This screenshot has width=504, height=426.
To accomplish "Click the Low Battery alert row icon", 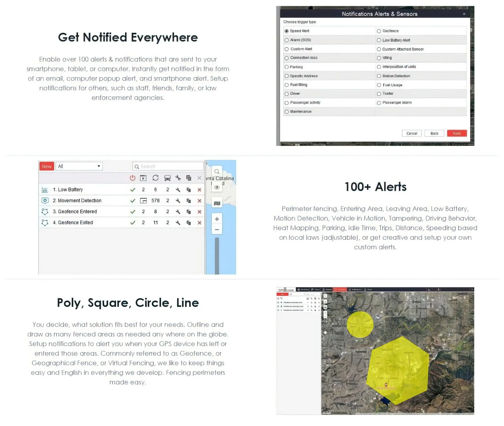I will (45, 189).
